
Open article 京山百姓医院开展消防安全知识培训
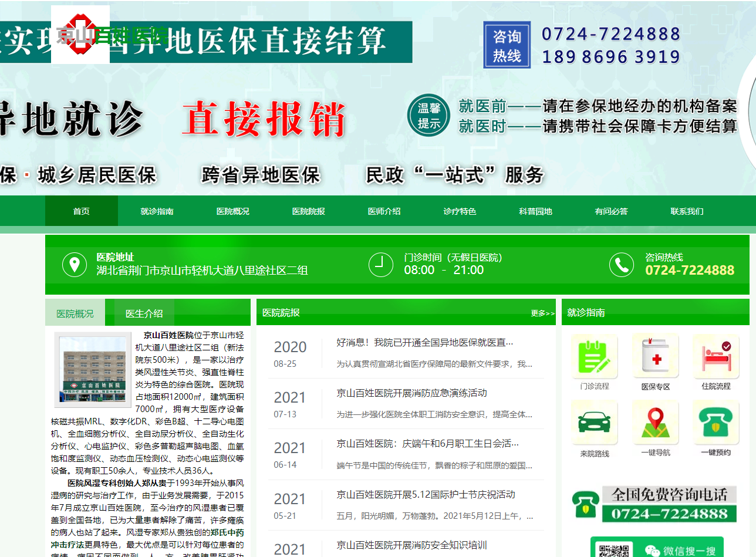[x=412, y=545]
